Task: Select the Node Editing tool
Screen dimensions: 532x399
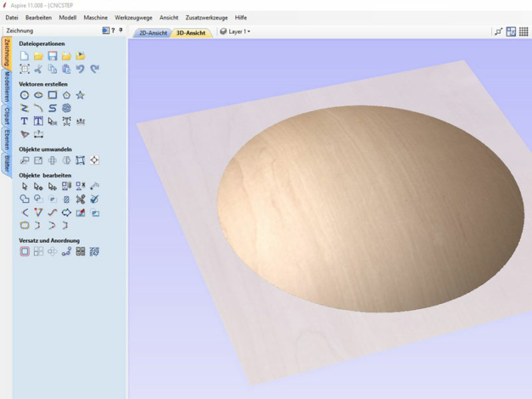Action: click(38, 186)
